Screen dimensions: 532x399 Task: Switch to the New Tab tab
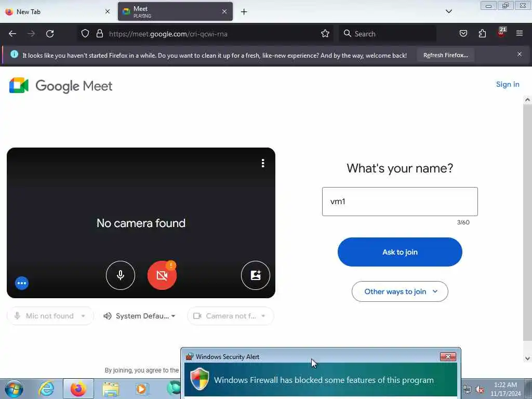point(57,11)
